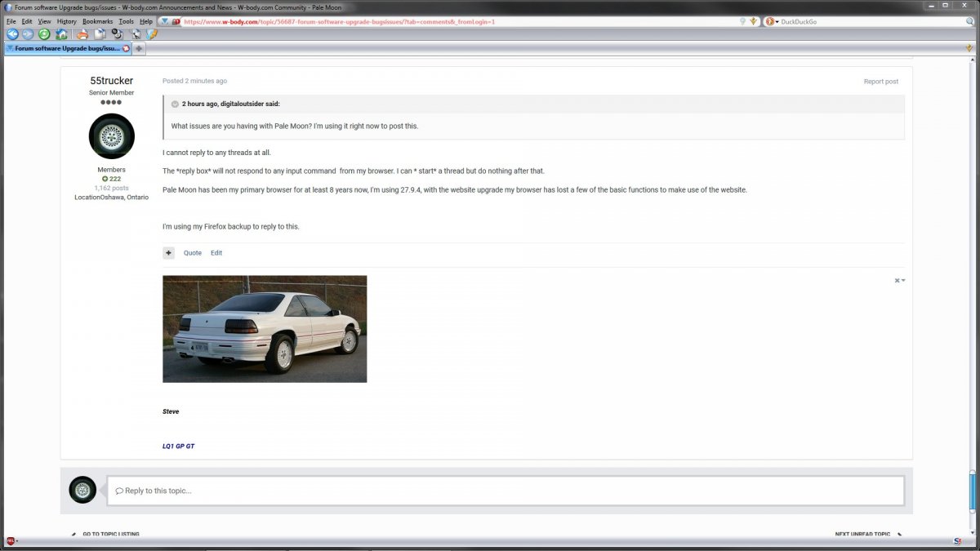Open the Help menu

pyautogui.click(x=146, y=21)
